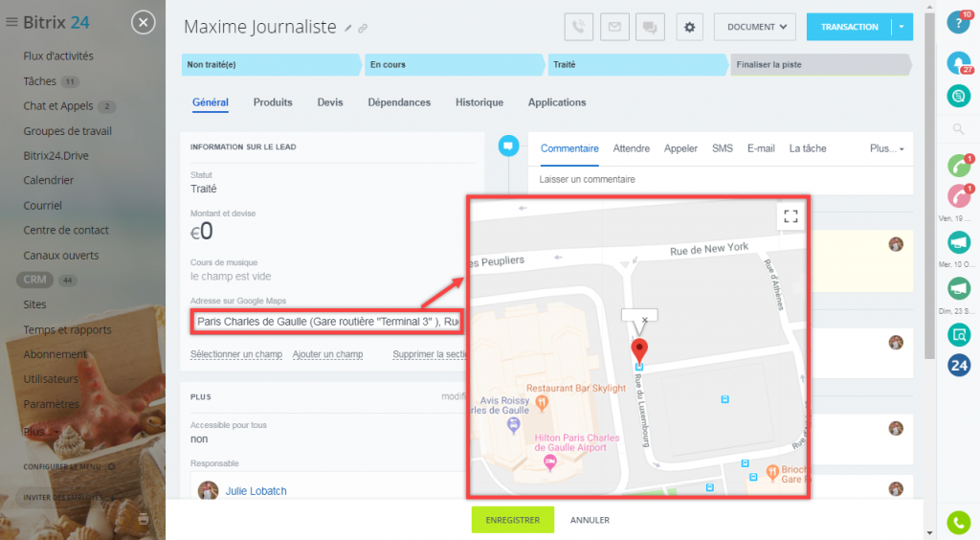Switch to the Général tab
This screenshot has width=980, height=540.
click(210, 102)
